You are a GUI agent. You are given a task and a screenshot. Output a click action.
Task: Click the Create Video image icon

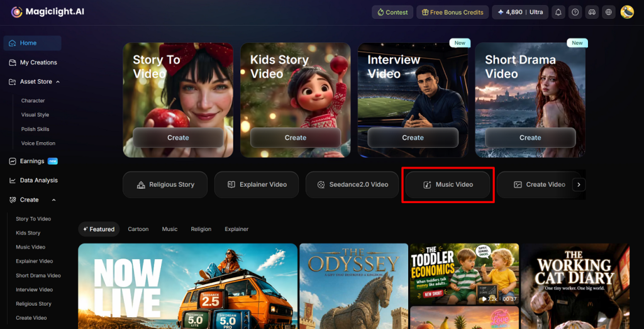(518, 185)
